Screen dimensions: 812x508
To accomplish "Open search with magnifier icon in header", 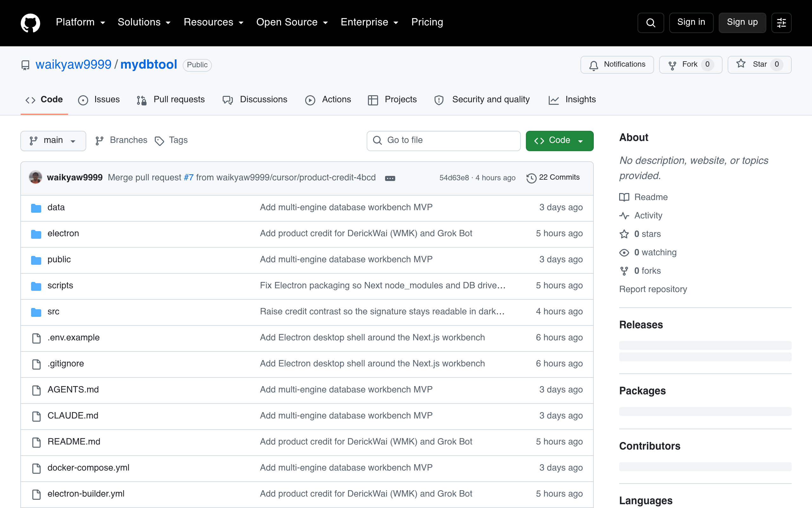I will (x=650, y=23).
